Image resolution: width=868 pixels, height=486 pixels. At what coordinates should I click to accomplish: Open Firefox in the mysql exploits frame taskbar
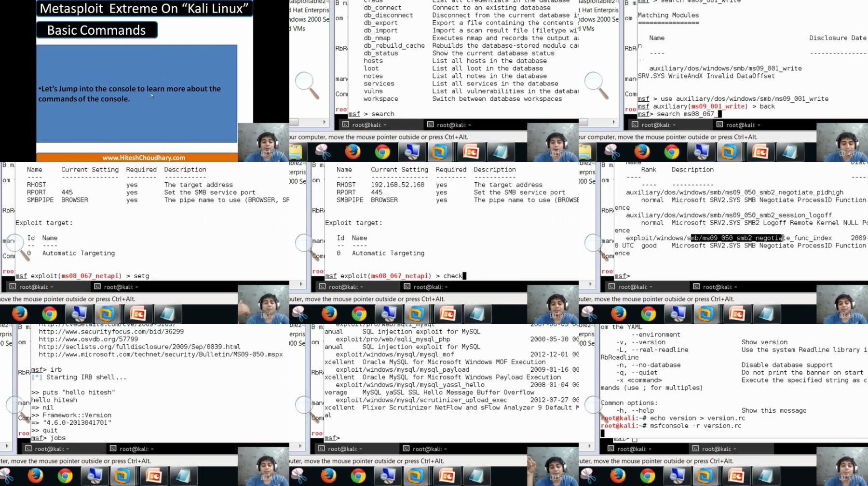click(328, 476)
